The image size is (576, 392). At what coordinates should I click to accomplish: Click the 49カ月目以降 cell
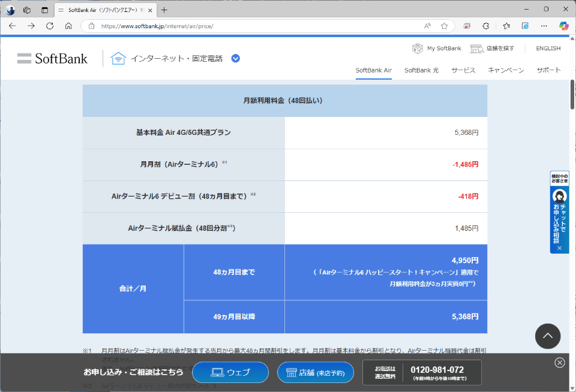click(234, 316)
